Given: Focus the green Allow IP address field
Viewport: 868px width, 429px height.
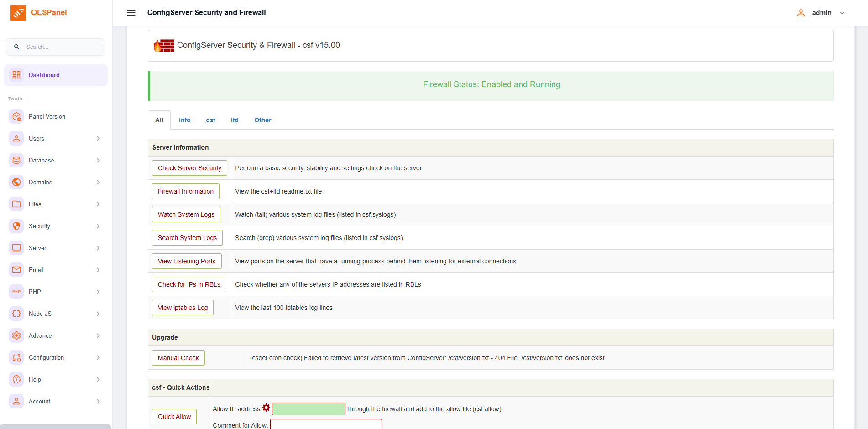Looking at the screenshot, I should point(309,409).
